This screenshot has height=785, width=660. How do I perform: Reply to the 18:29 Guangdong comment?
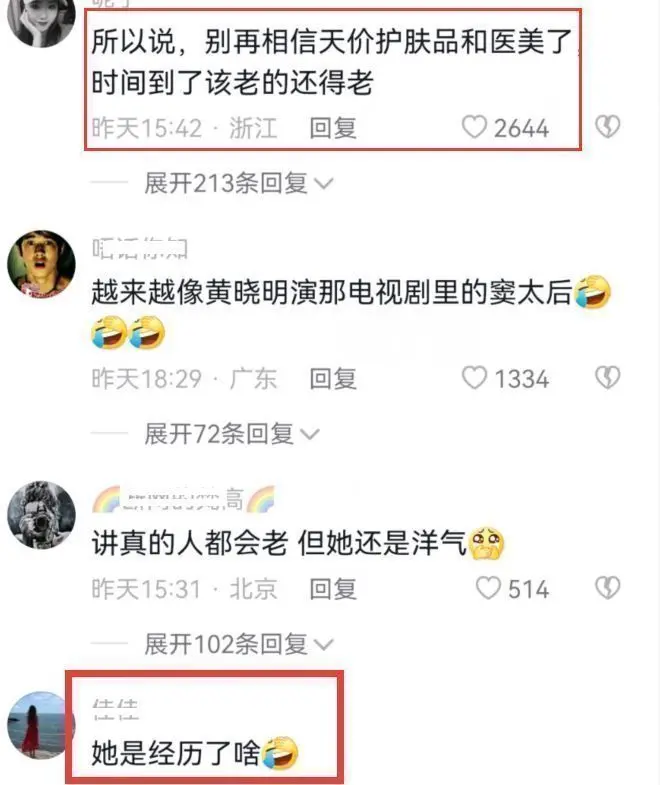pyautogui.click(x=333, y=378)
